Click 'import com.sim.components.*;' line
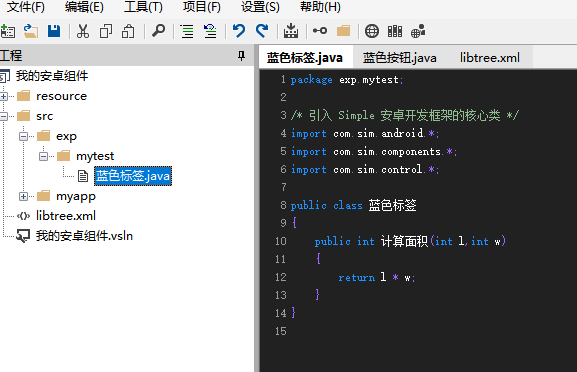The height and width of the screenshot is (372, 577). [x=374, y=151]
